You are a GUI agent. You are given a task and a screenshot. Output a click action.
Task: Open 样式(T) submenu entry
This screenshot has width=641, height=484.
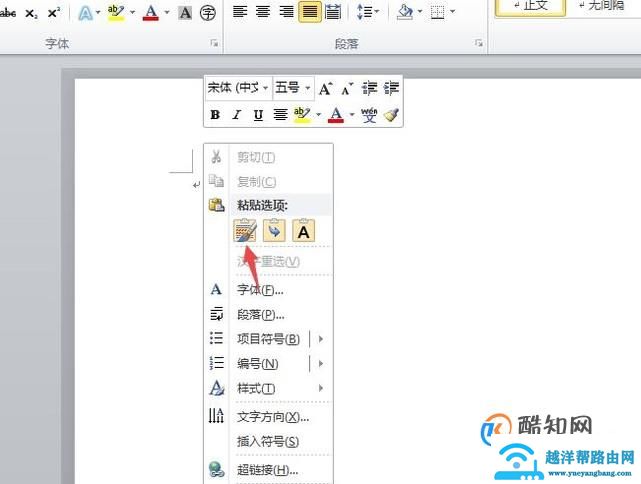[268, 388]
